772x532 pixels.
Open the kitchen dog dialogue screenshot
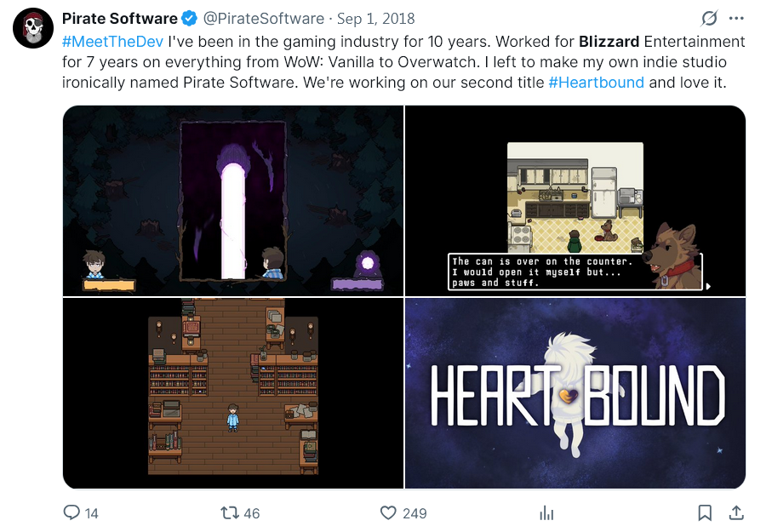pyautogui.click(x=575, y=201)
